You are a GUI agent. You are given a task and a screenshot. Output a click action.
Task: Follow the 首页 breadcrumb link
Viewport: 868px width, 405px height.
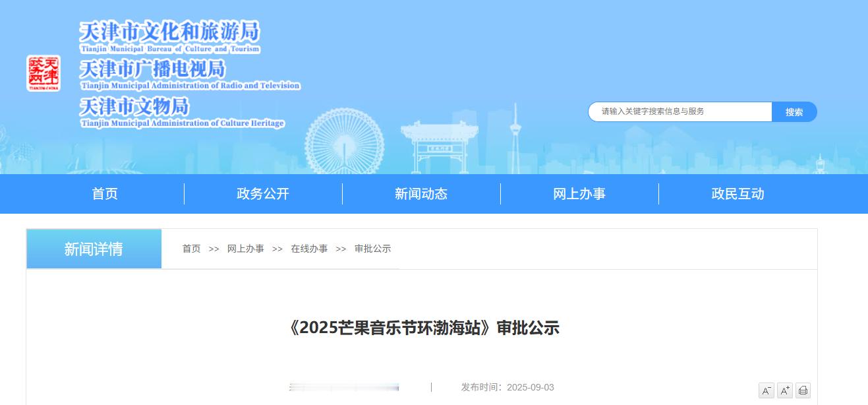pyautogui.click(x=192, y=249)
